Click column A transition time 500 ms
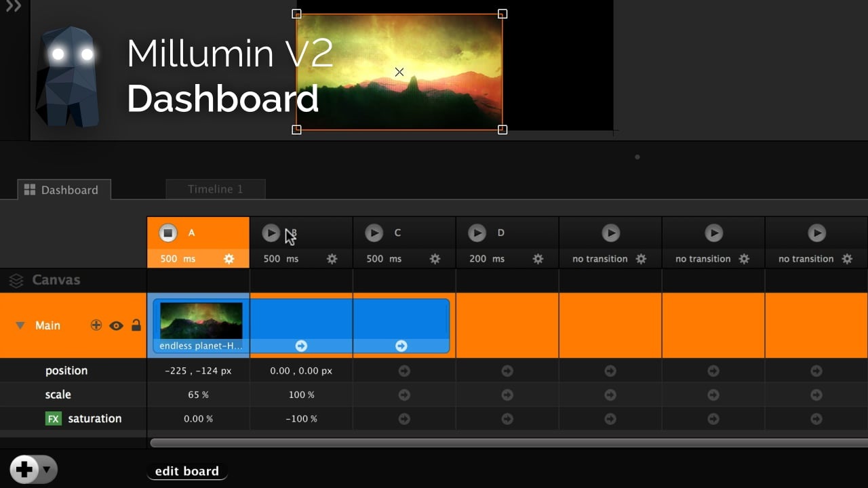 (179, 259)
